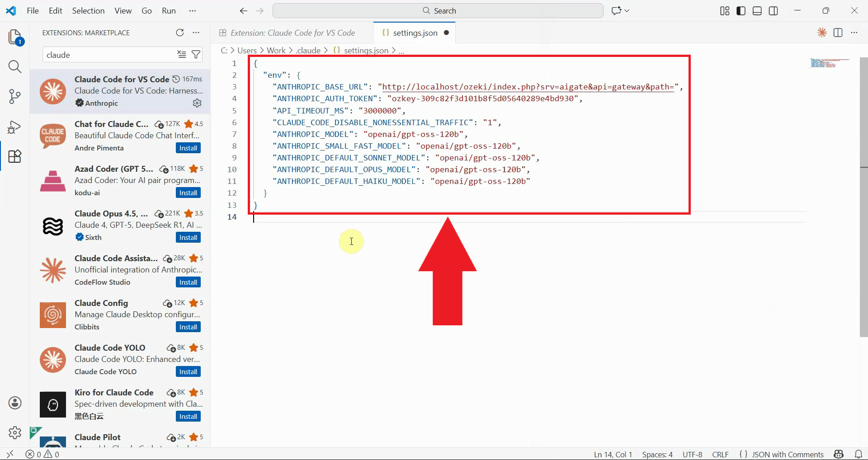The height and width of the screenshot is (460, 868).
Task: Open the Selection menu
Action: pyautogui.click(x=88, y=11)
